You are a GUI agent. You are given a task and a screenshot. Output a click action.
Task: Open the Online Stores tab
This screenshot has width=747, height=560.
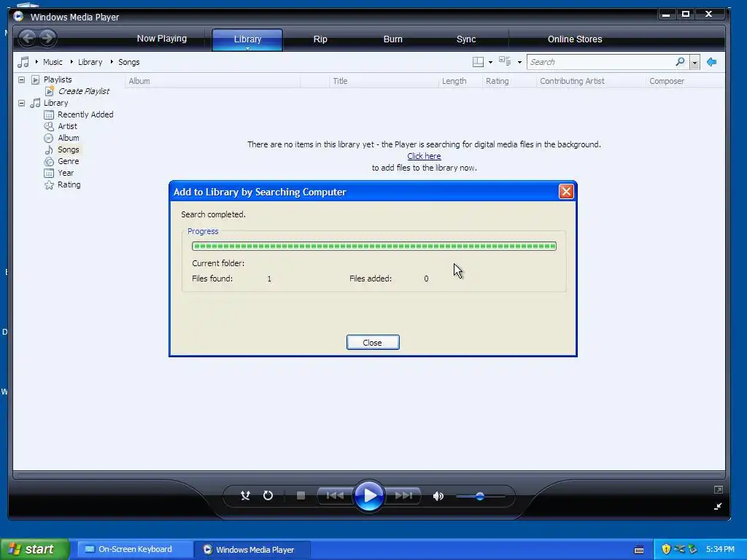[575, 39]
